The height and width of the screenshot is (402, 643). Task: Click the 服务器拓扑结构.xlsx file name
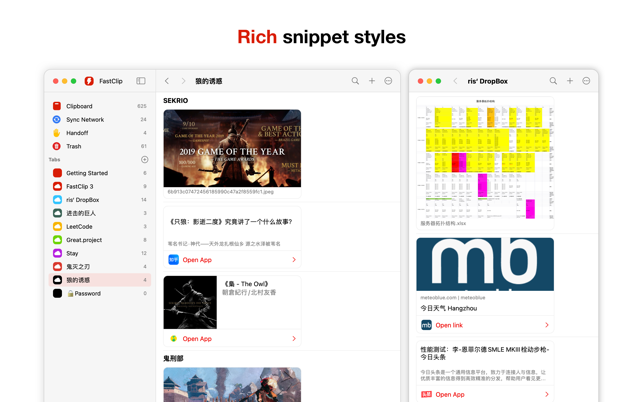[443, 224]
